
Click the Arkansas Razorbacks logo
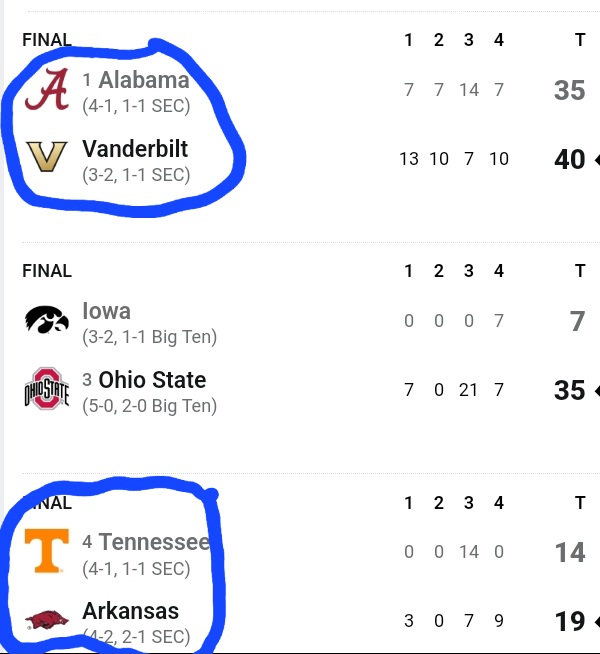tap(46, 620)
